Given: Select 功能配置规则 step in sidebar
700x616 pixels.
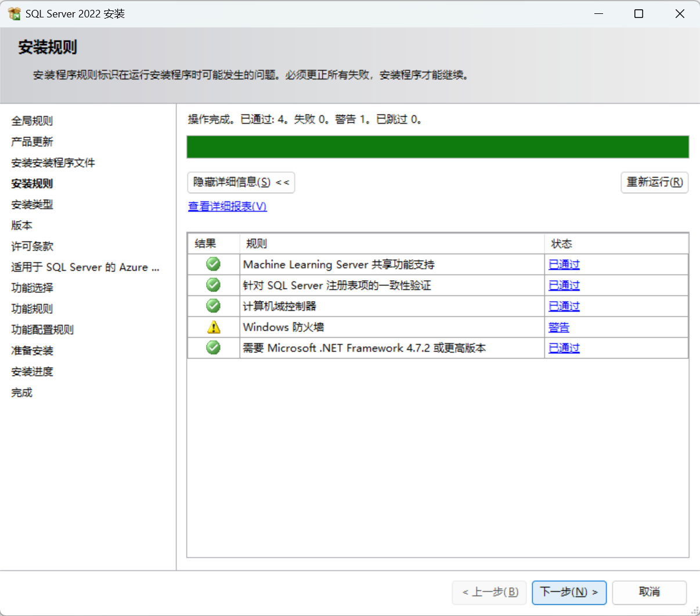Looking at the screenshot, I should tap(42, 329).
